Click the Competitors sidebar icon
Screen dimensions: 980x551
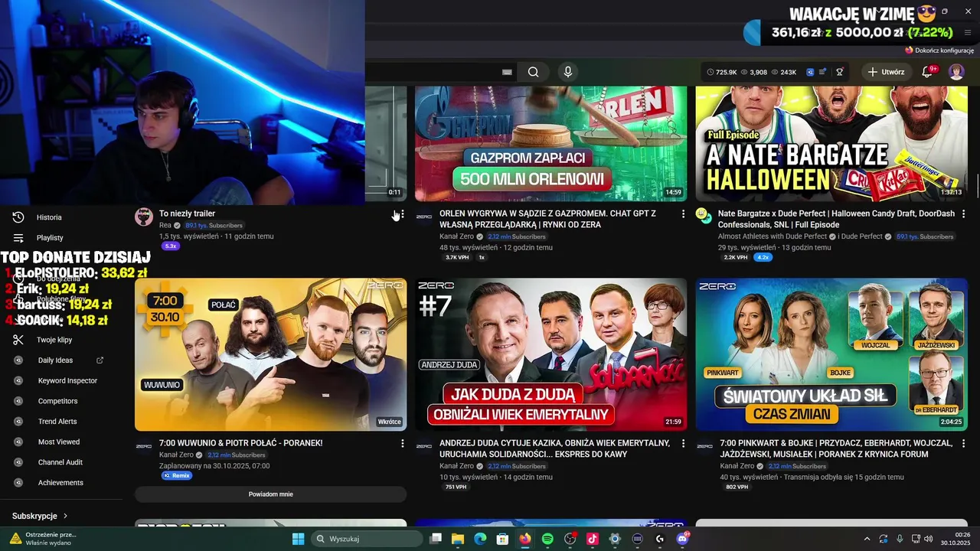tap(18, 401)
